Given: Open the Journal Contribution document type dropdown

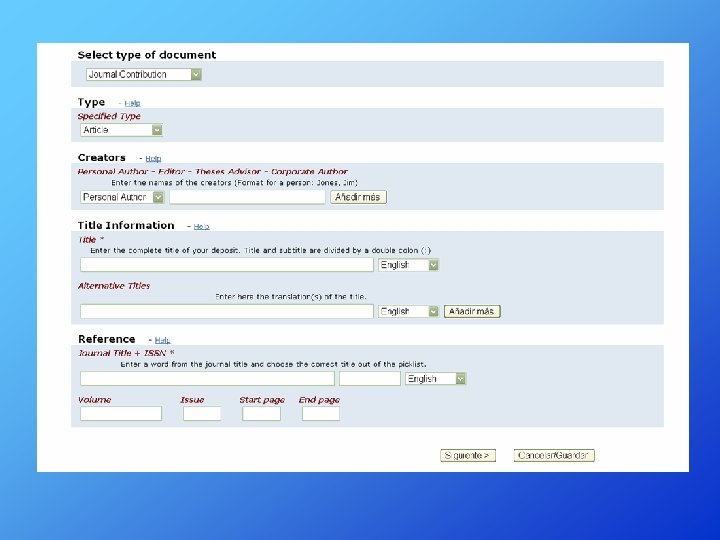Looking at the screenshot, I should pyautogui.click(x=144, y=74).
